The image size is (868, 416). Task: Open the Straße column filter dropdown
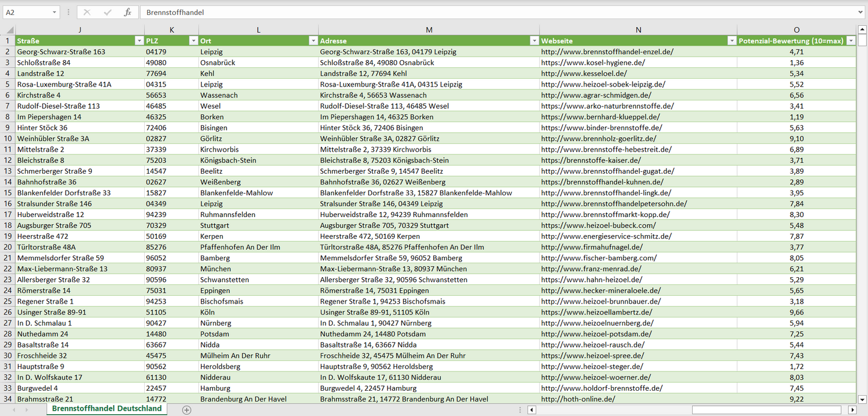139,41
